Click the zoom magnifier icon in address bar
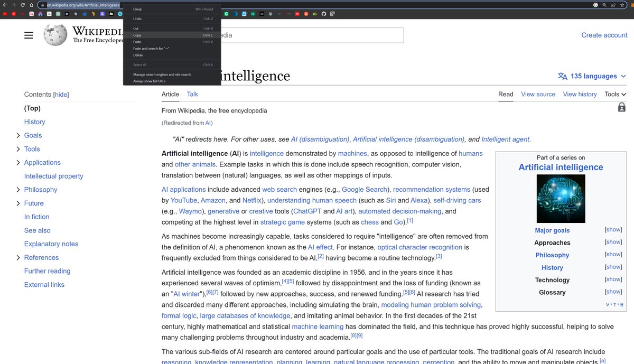634x364 pixels. tap(604, 5)
